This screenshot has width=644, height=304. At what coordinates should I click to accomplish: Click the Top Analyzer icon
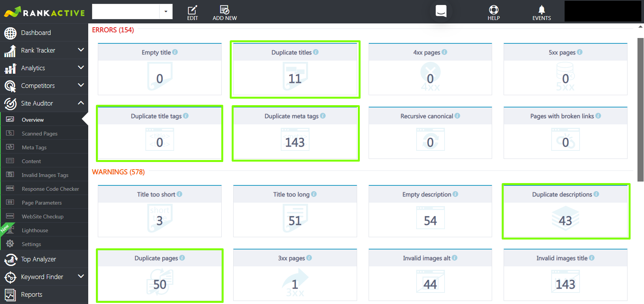coord(10,259)
